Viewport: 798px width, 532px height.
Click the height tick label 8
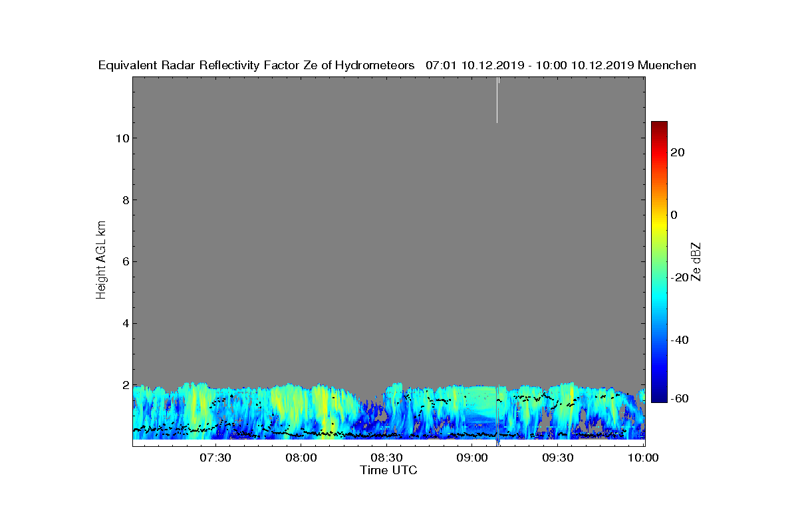pyautogui.click(x=124, y=200)
